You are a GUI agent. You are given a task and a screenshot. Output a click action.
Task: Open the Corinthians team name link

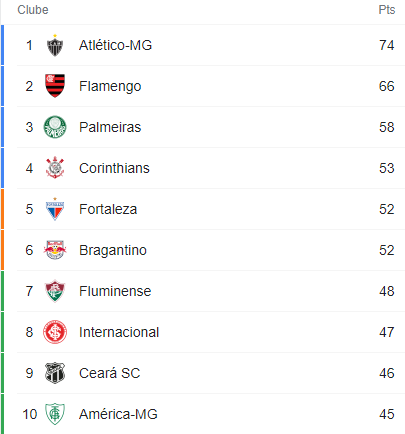(114, 168)
